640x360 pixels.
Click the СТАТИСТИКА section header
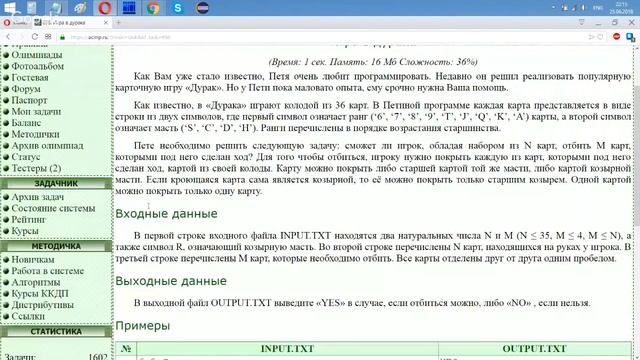point(56,332)
